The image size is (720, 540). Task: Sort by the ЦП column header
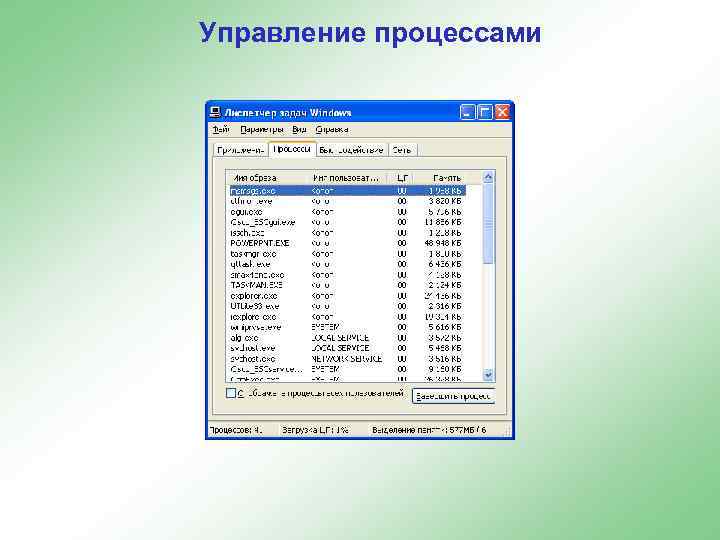click(x=402, y=178)
